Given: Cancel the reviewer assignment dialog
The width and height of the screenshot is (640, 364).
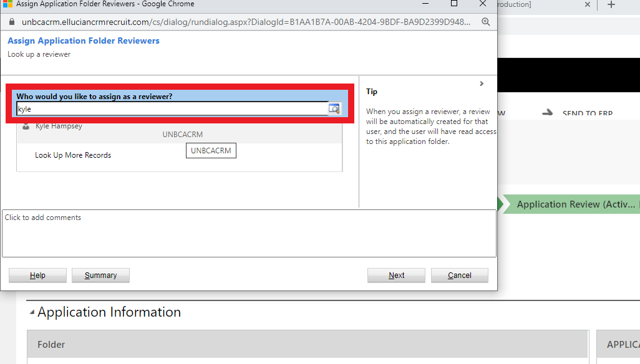Looking at the screenshot, I should [459, 275].
